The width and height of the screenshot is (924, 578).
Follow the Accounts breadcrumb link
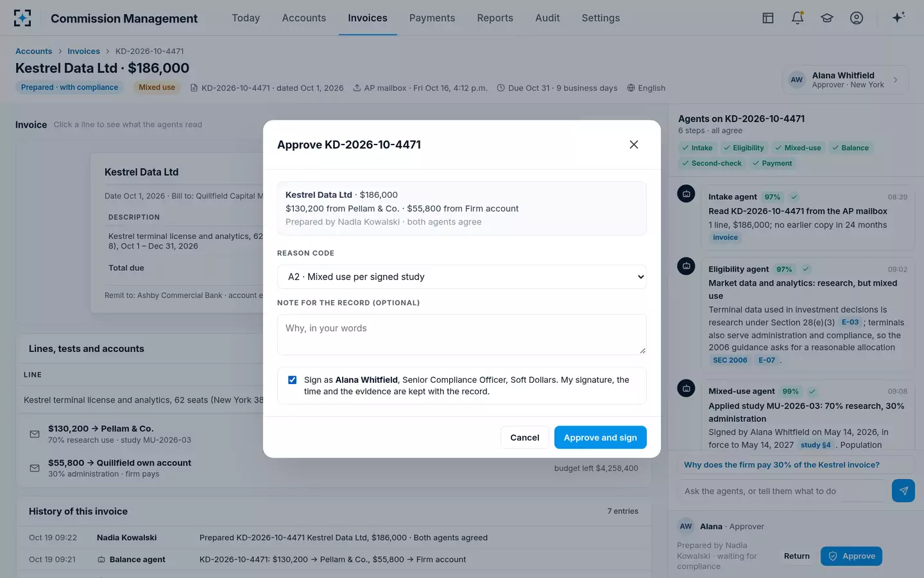point(34,51)
